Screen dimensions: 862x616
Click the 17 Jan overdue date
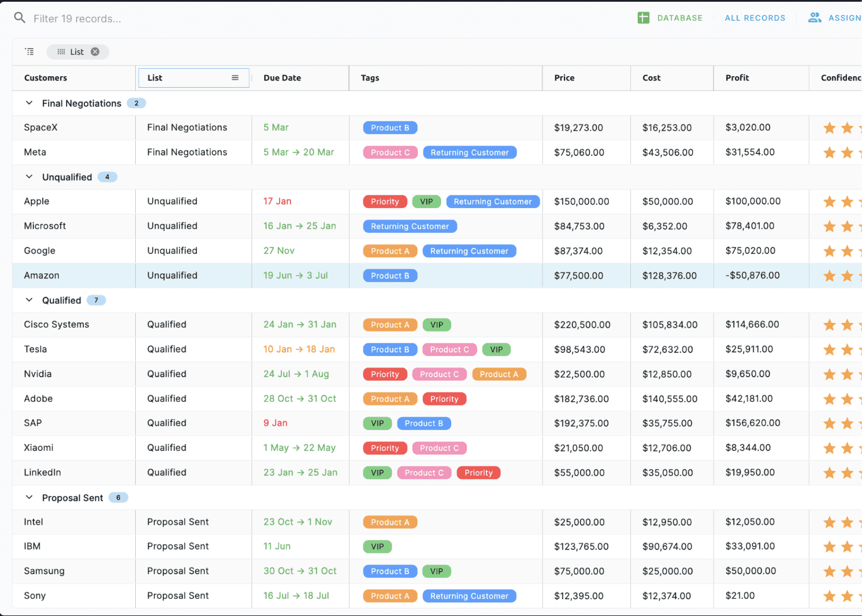(277, 201)
